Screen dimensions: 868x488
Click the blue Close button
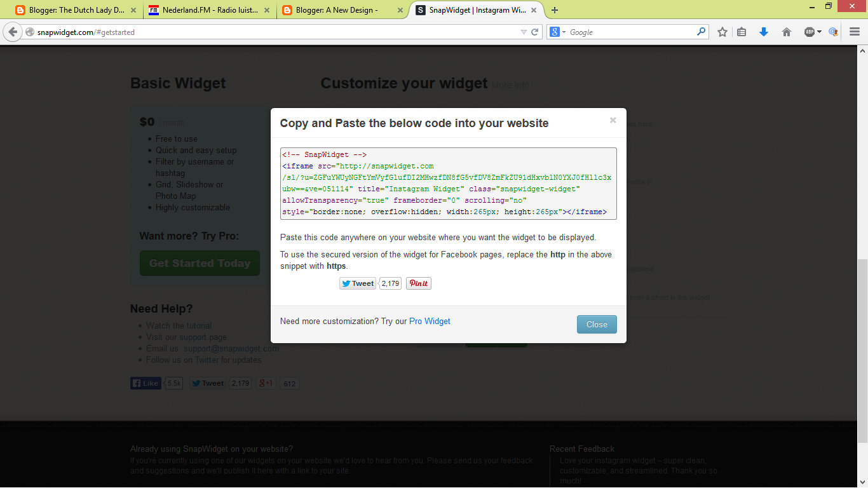pyautogui.click(x=597, y=324)
